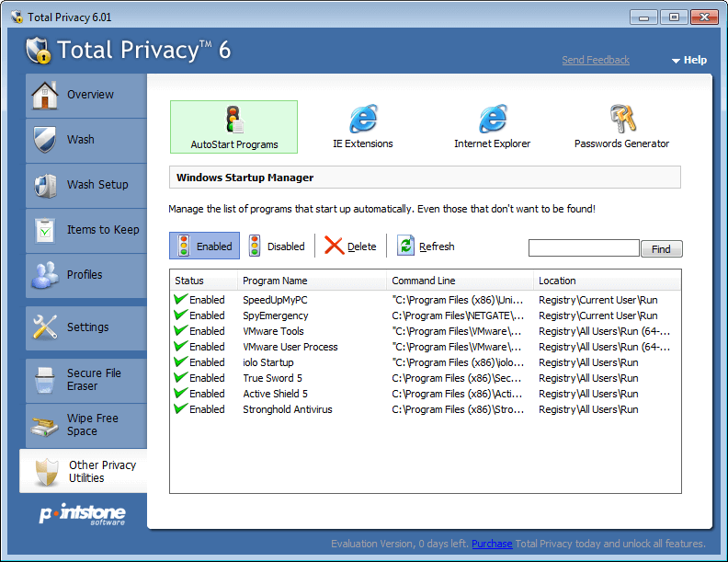Click the Windows Startup Manager heading
728x562 pixels.
click(x=245, y=178)
